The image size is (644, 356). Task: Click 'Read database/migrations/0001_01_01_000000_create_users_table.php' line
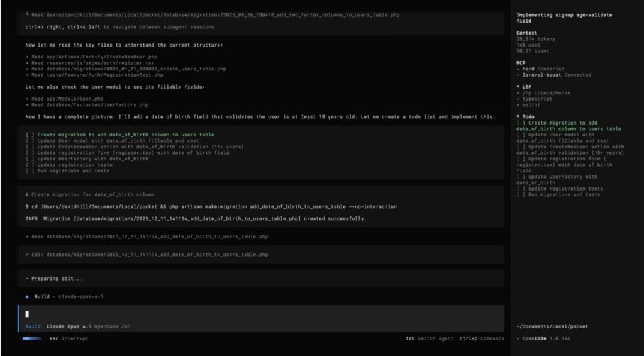126,69
